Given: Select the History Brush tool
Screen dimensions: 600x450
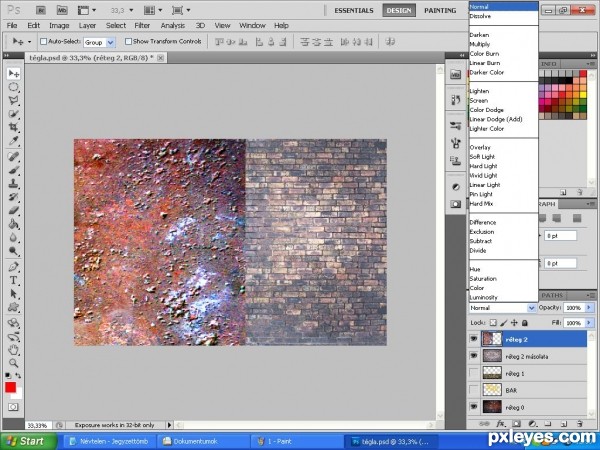Looking at the screenshot, I should coord(13,197).
